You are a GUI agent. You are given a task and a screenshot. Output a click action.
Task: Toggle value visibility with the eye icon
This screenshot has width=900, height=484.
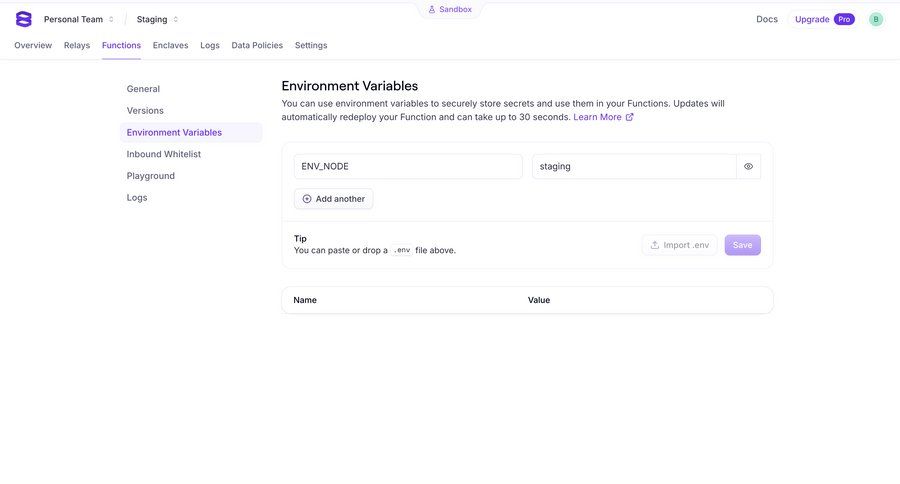[x=748, y=167]
